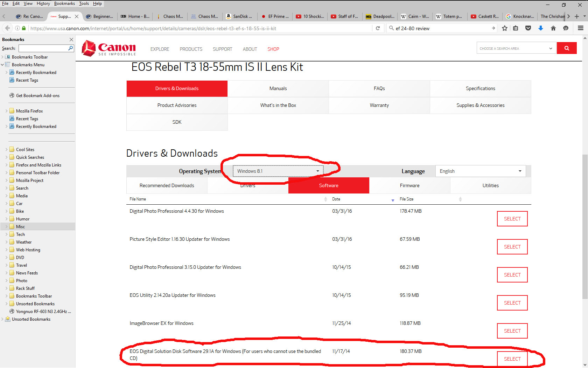Show Recommended Downloads tab
The height and width of the screenshot is (368, 588).
[x=167, y=185]
